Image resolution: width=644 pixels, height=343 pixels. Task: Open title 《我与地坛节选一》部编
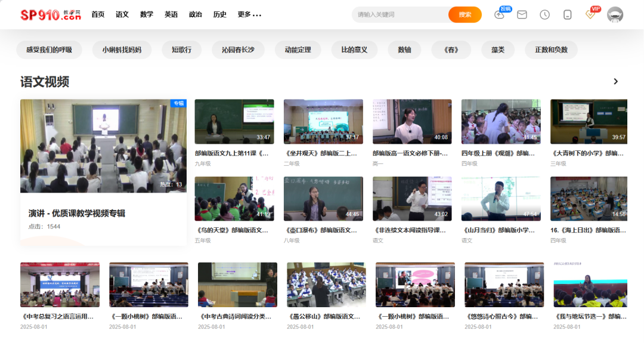[x=590, y=317]
